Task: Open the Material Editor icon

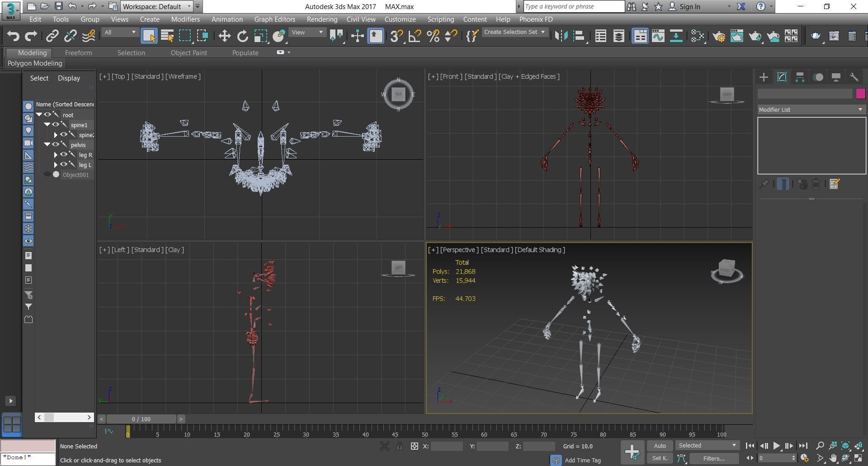Action: click(698, 36)
